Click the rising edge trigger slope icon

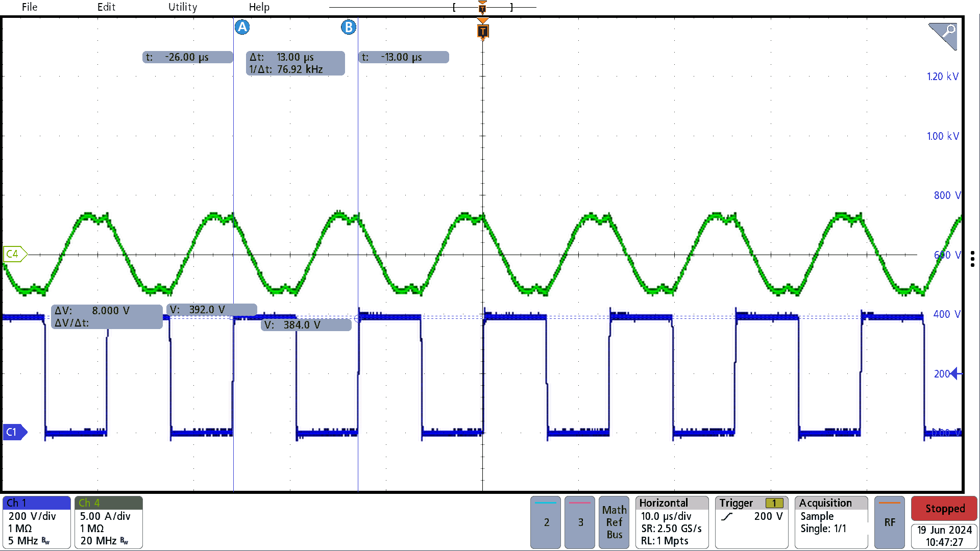[727, 516]
